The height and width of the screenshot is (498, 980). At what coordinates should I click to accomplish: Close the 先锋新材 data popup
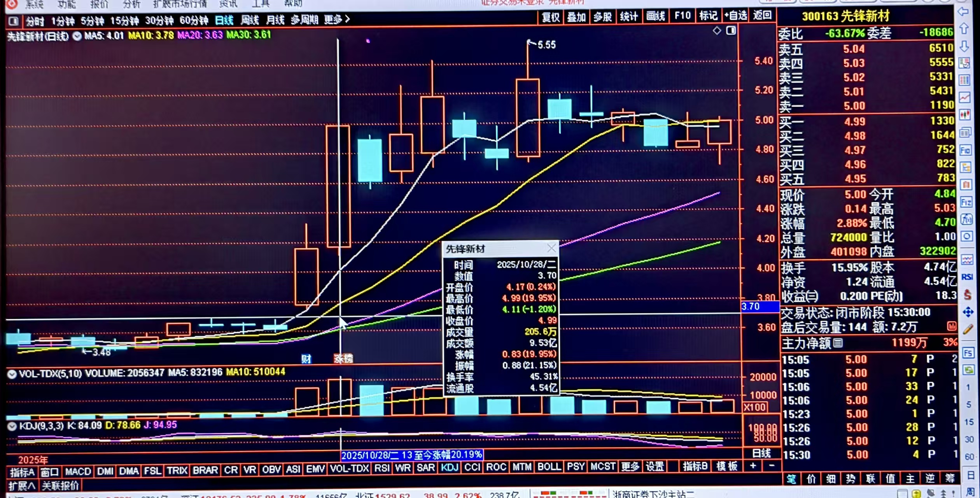coord(551,248)
